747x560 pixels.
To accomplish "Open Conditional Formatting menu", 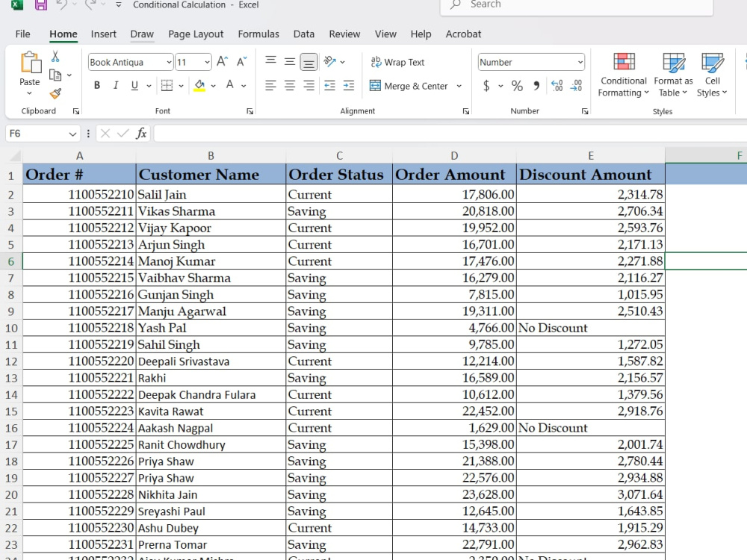I will 623,74.
